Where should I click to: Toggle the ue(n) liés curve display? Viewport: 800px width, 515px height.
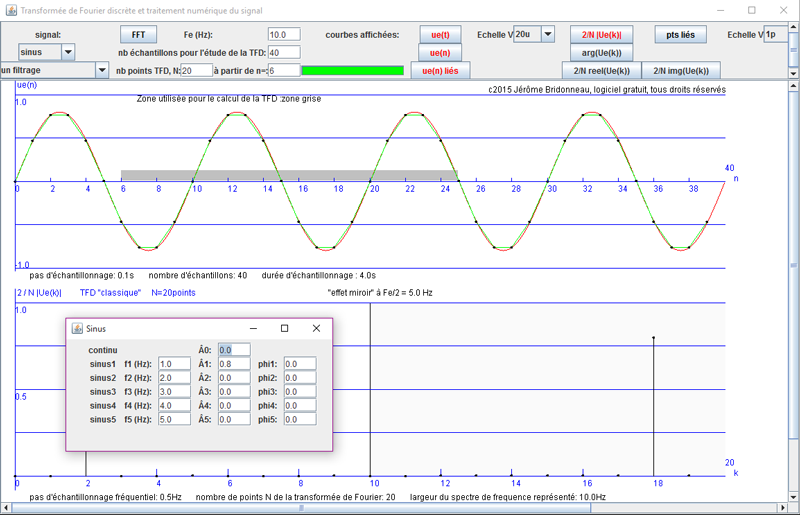pos(439,71)
